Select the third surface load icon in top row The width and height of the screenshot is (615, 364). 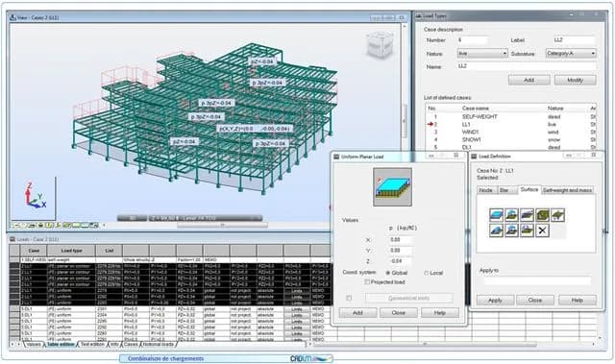(527, 215)
